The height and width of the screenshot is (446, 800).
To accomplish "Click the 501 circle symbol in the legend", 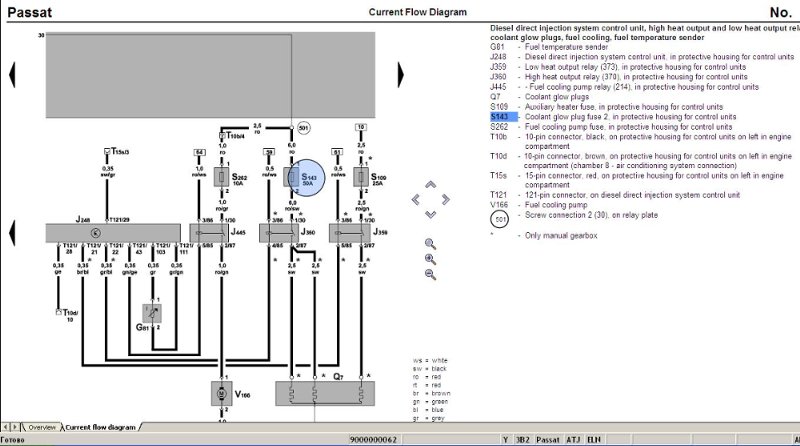I will [x=500, y=219].
